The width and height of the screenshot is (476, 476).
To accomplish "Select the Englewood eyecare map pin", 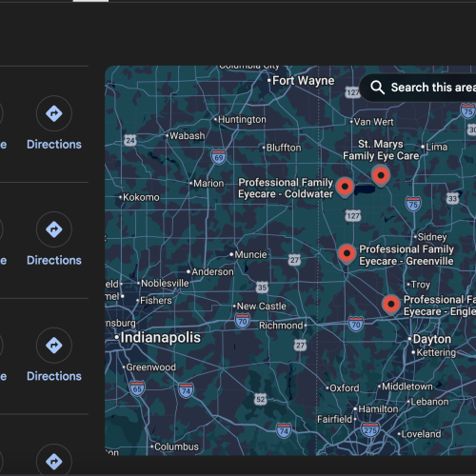I will tap(391, 305).
